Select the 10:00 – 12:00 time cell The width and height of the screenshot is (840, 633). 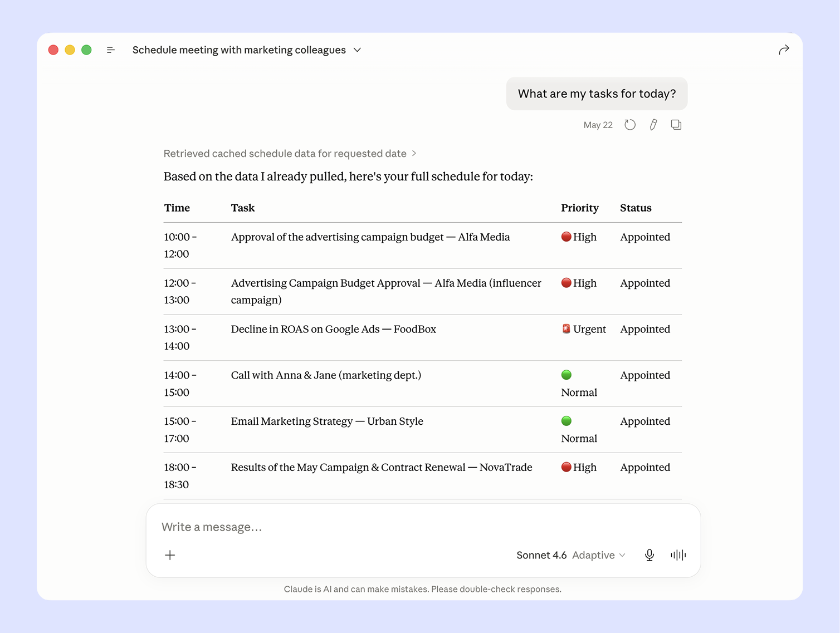click(180, 246)
